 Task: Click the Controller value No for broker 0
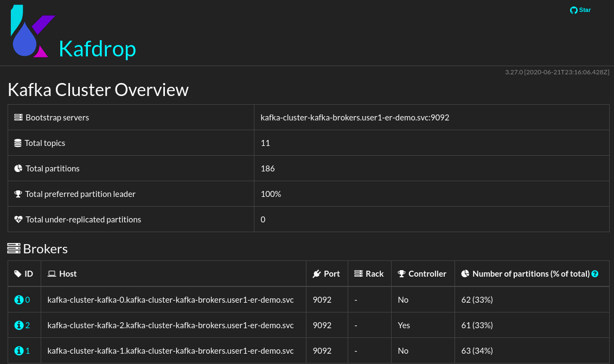pyautogui.click(x=403, y=300)
